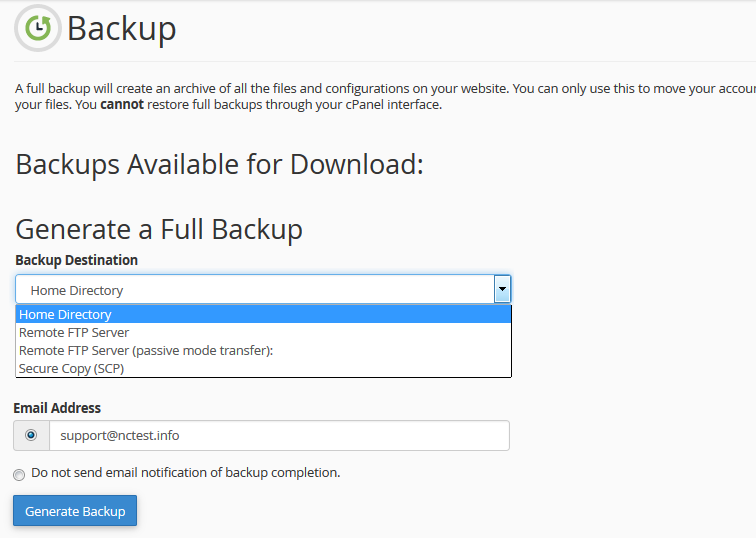Select the Secure Copy (SCP) option
The width and height of the screenshot is (756, 538).
(x=72, y=368)
